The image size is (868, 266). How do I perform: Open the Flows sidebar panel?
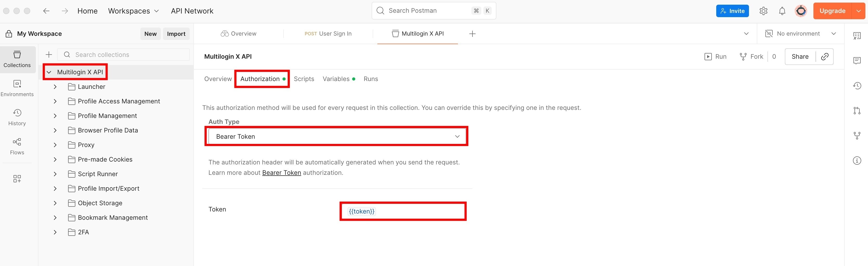click(17, 146)
